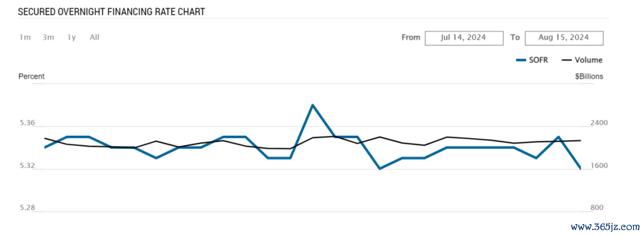The image size is (644, 236).
Task: Click the 5.36 percent axis label
Action: [x=27, y=123]
